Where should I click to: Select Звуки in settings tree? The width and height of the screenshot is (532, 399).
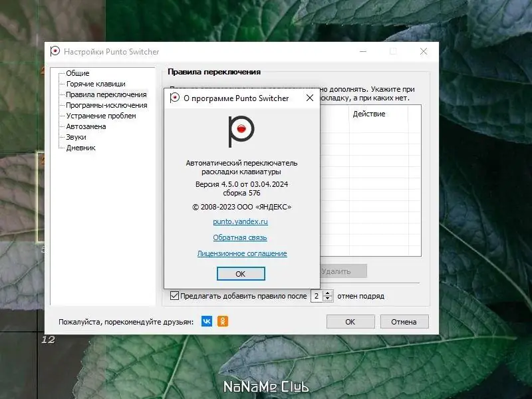click(76, 137)
